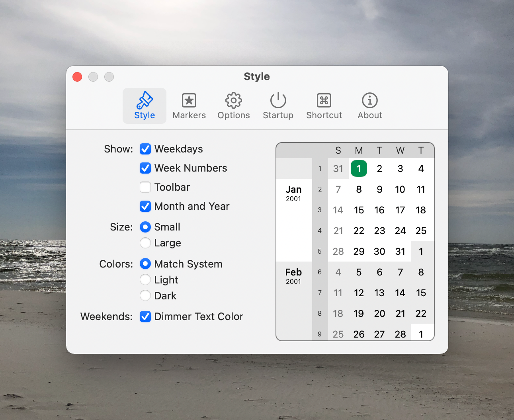Click the S weekday header
Screen dimensions: 514x420
[x=338, y=150]
